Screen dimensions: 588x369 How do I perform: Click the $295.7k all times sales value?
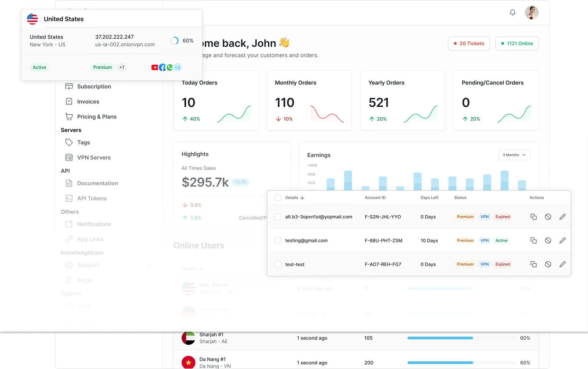point(205,182)
